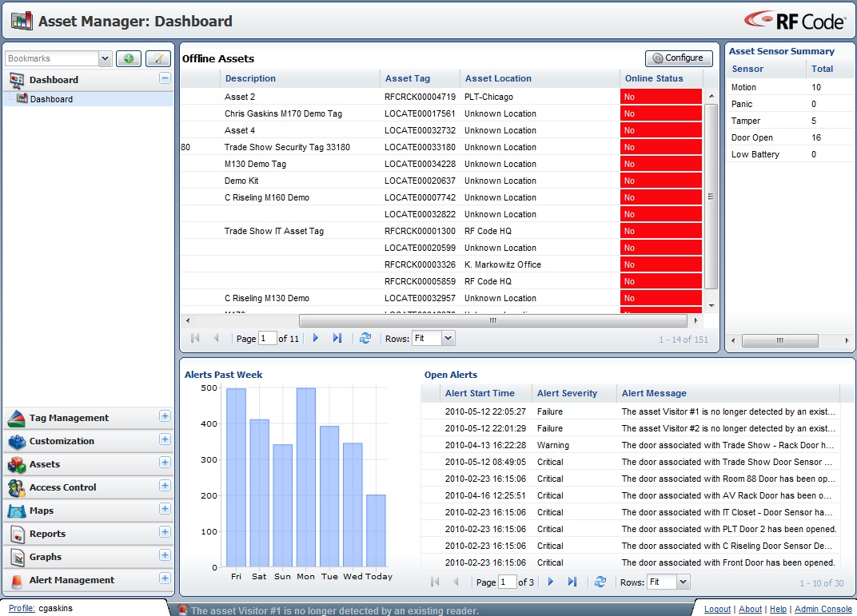The image size is (857, 616).
Task: Expand the Assets section
Action: [165, 463]
